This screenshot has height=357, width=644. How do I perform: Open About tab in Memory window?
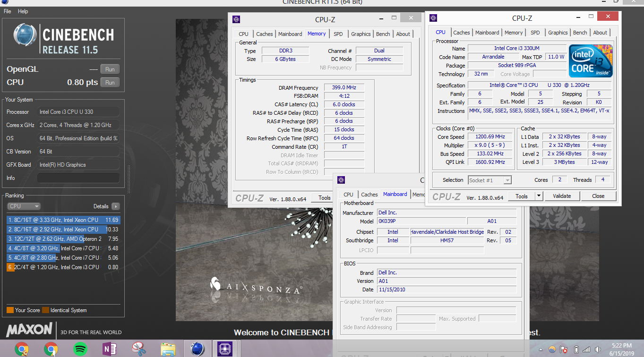[x=403, y=34]
